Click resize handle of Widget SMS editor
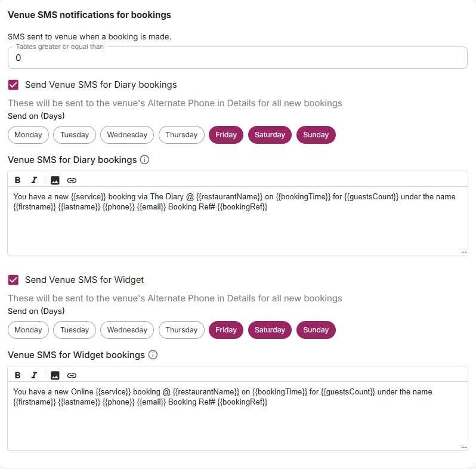Image resolution: width=476 pixels, height=469 pixels. coord(463,447)
